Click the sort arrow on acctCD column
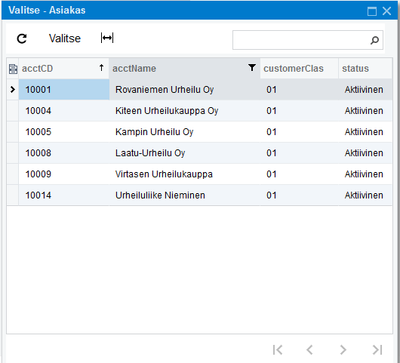Image resolution: width=400 pixels, height=363 pixels. point(102,68)
